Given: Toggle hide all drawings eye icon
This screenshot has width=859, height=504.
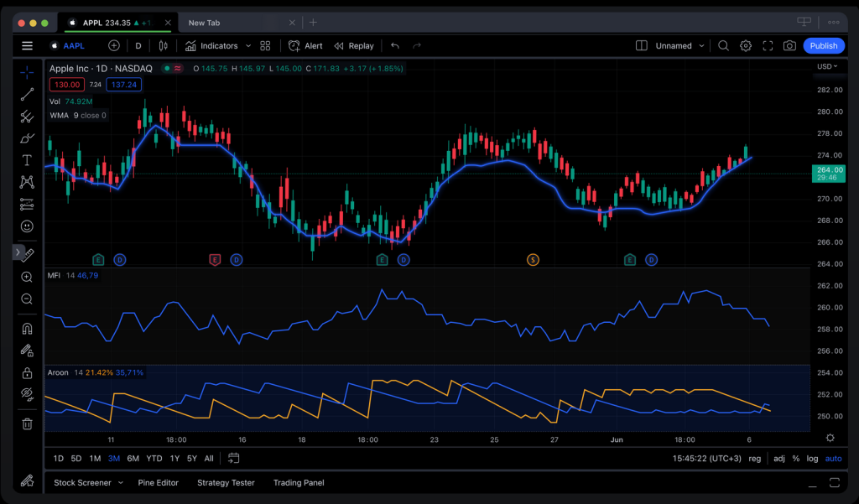Looking at the screenshot, I should [x=27, y=394].
